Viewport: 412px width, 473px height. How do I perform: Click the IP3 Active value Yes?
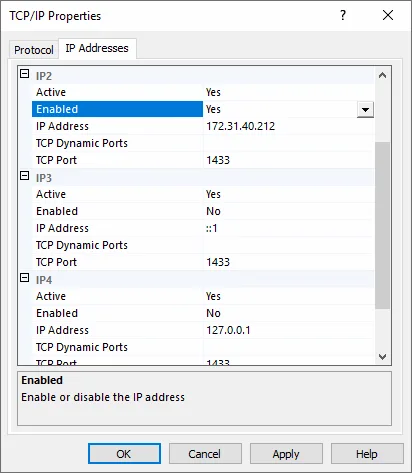coord(213,194)
